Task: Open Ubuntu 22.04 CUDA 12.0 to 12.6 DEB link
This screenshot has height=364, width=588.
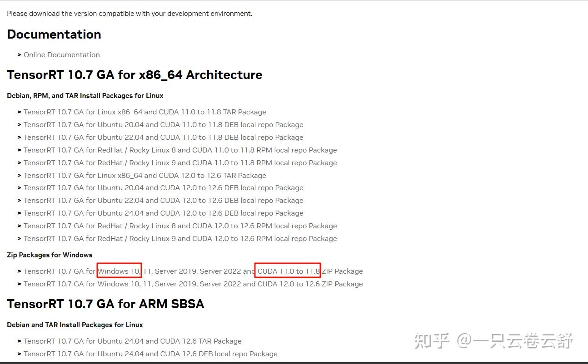Action: coord(163,201)
